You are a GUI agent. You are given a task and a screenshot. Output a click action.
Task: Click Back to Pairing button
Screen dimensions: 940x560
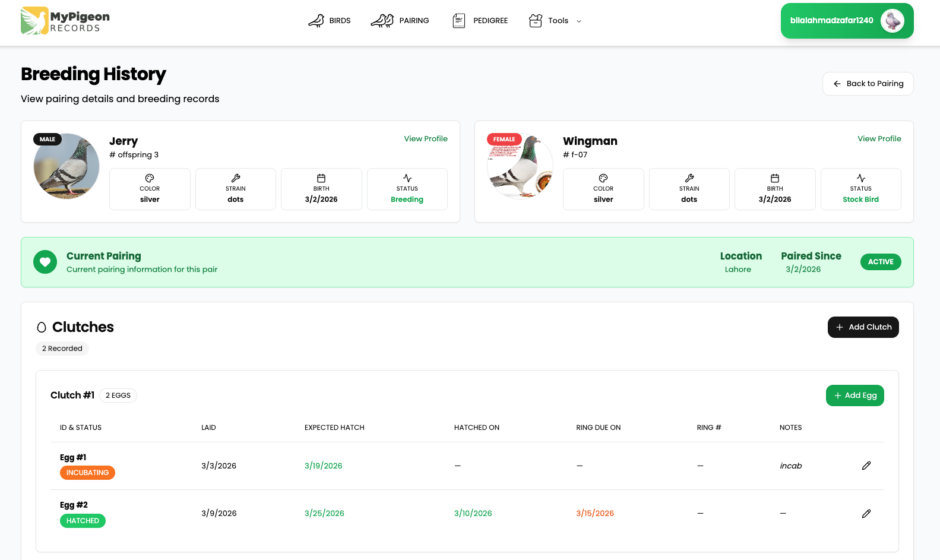coord(868,84)
